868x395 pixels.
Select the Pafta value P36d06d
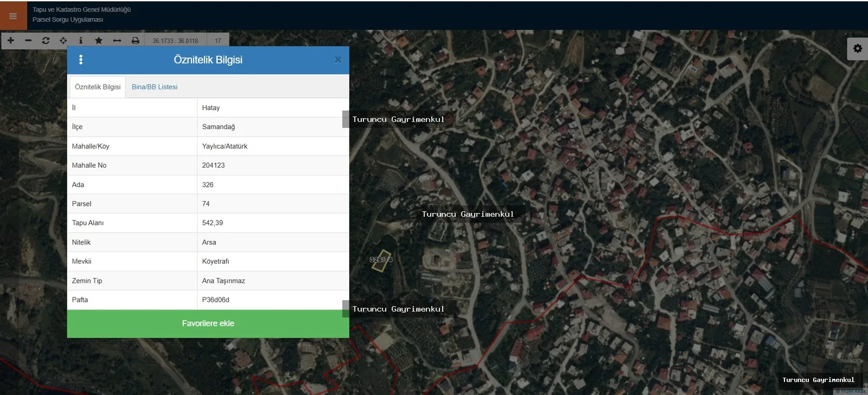pos(215,300)
